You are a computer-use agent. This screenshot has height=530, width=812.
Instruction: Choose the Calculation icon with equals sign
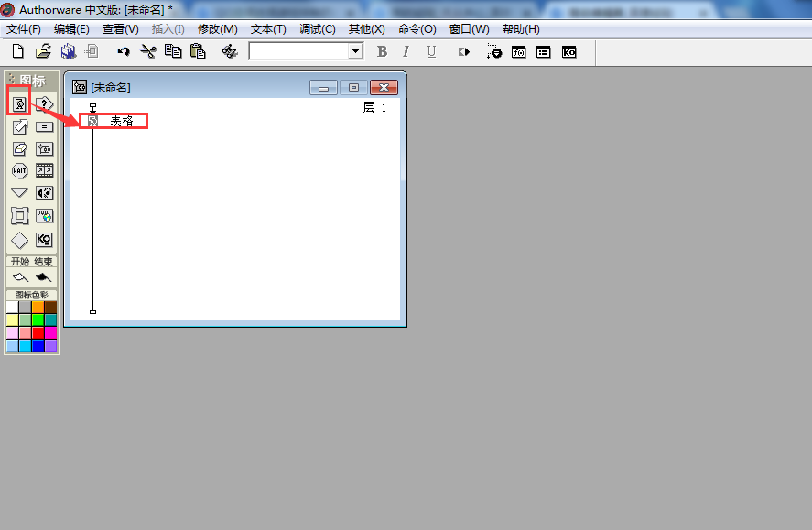(x=44, y=127)
